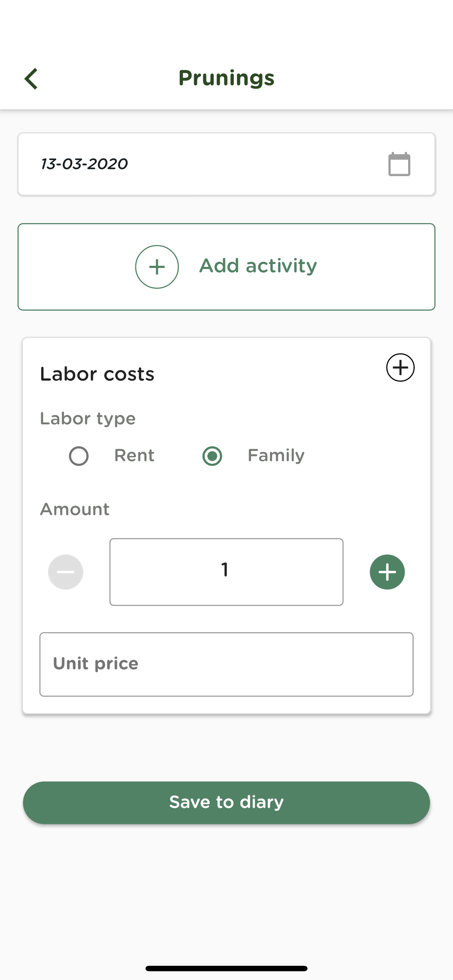Focus the Unit price input field

226,664
